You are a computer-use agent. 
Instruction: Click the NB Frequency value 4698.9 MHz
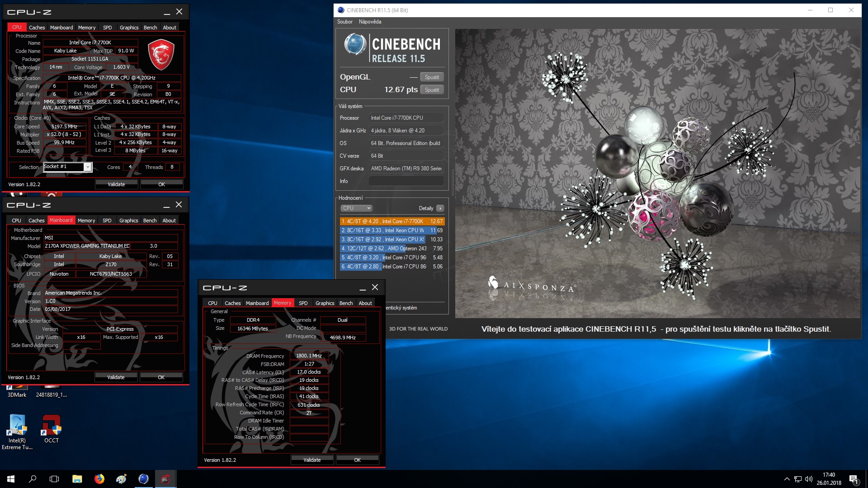pos(343,338)
